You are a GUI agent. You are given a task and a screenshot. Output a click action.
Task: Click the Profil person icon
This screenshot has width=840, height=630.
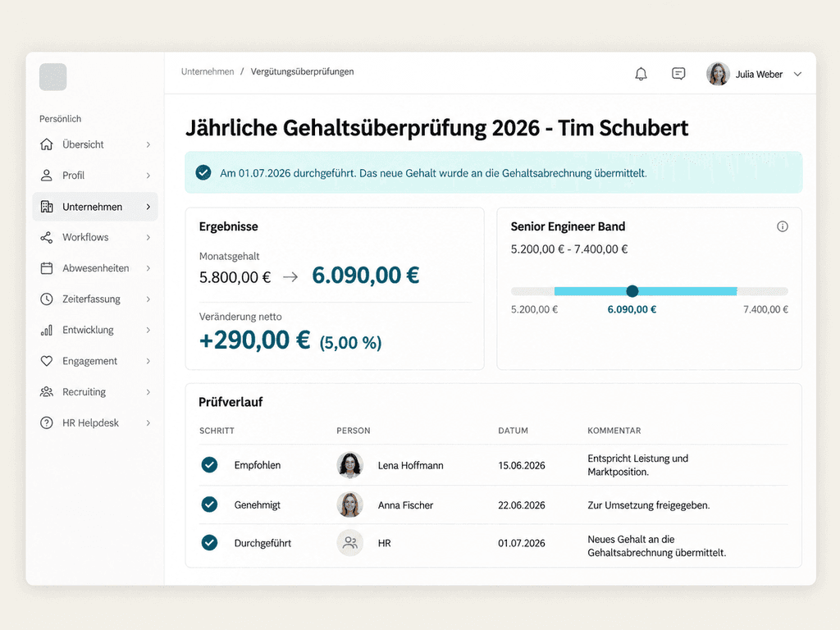47,176
